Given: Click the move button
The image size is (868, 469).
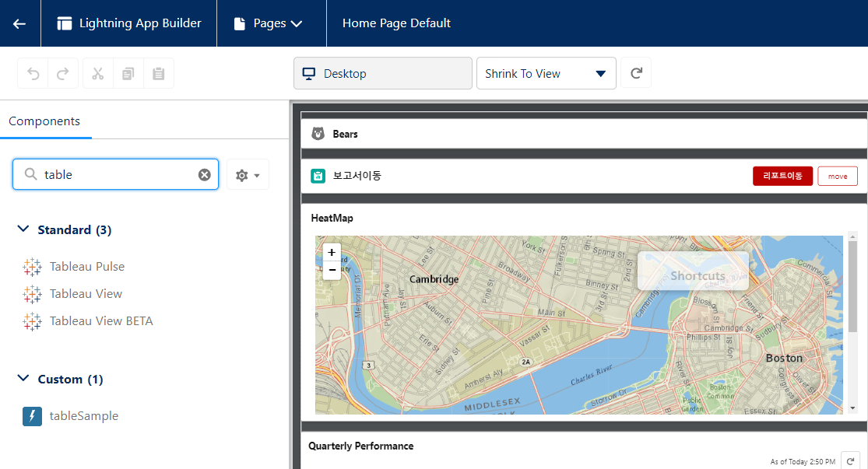Looking at the screenshot, I should (x=838, y=176).
